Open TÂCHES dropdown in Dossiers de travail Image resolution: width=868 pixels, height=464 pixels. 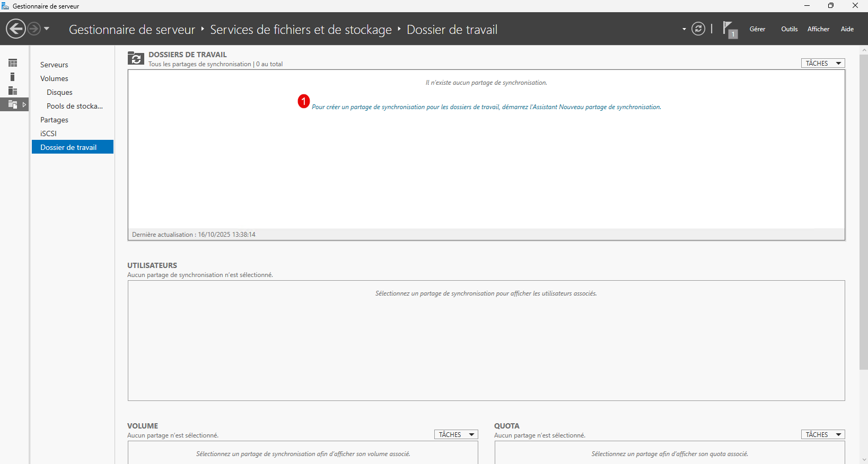pos(822,64)
